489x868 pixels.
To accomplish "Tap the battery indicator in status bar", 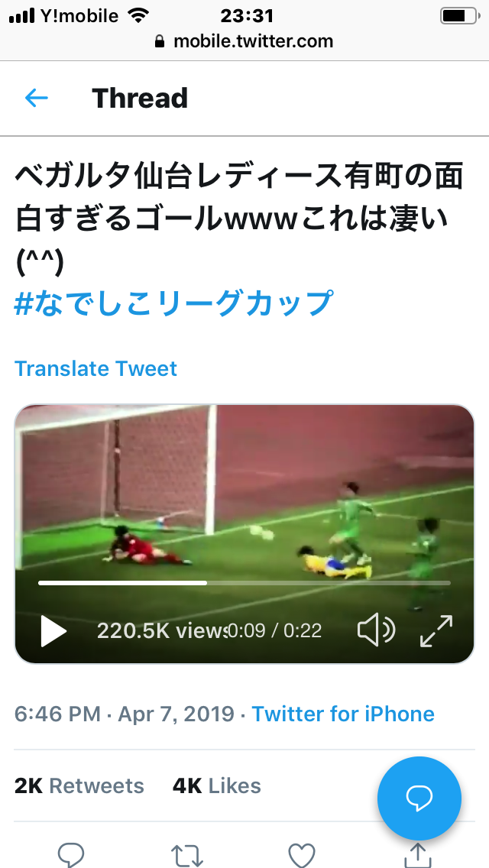I will (460, 15).
